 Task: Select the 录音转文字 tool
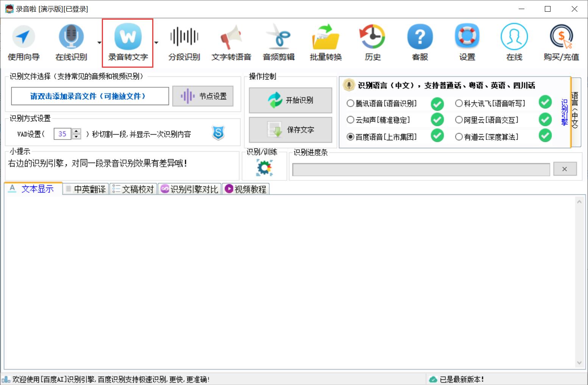pos(128,43)
